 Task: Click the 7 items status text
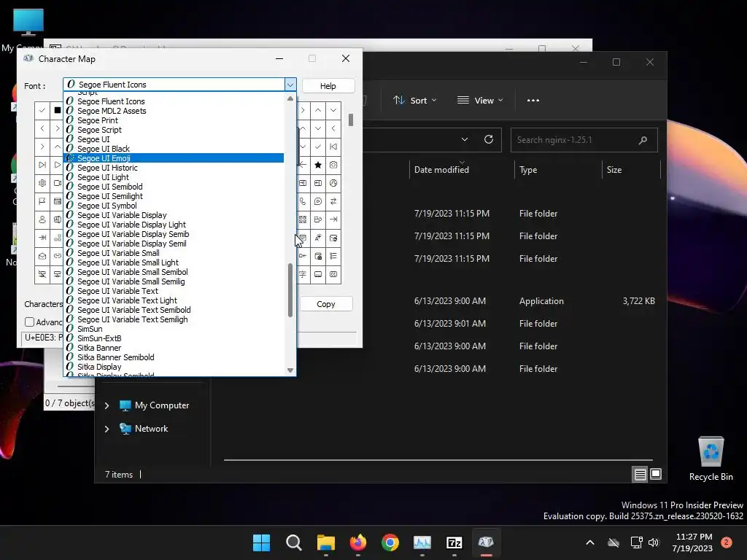(x=119, y=475)
